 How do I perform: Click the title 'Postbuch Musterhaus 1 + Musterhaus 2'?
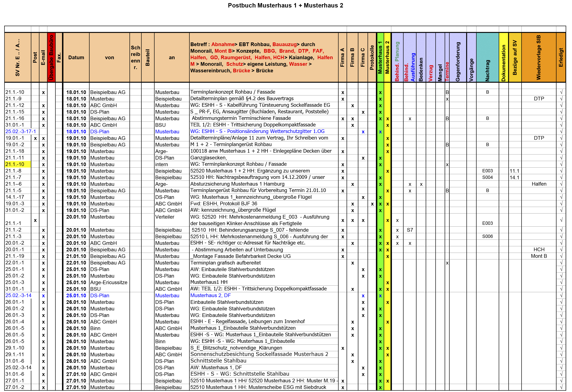point(285,5)
